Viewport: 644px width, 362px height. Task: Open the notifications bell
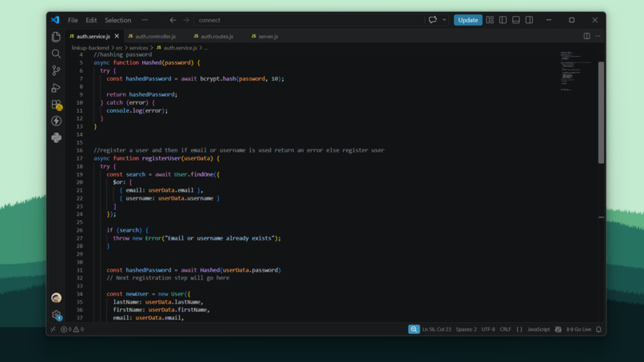598,329
